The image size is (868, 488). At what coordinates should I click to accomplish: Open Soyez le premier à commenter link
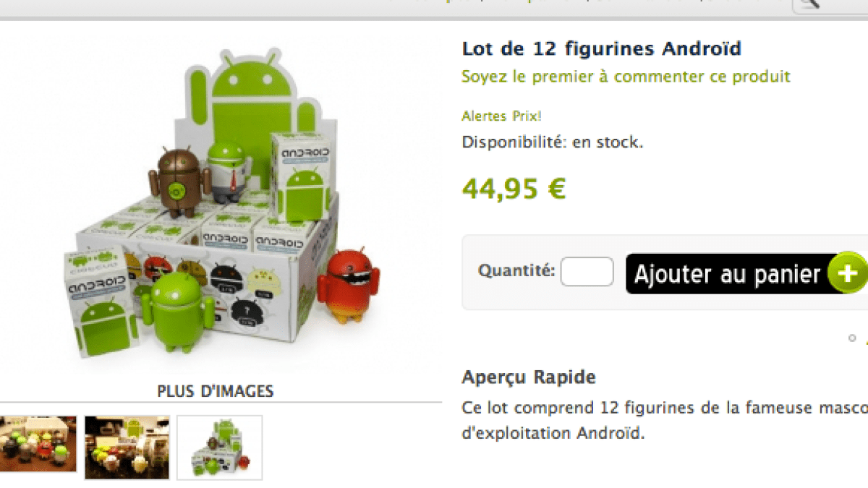[626, 76]
